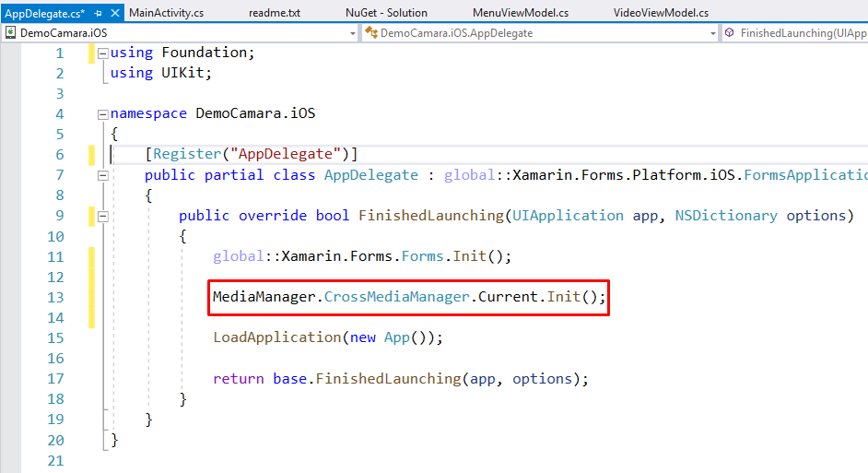Click the partial keyword on line 7
The height and width of the screenshot is (473, 868).
234,175
